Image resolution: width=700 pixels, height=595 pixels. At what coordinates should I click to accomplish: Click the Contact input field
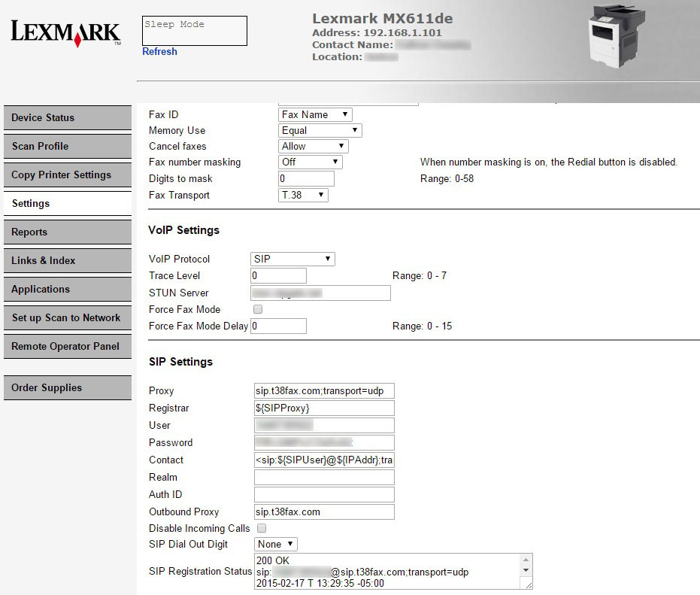(x=324, y=460)
